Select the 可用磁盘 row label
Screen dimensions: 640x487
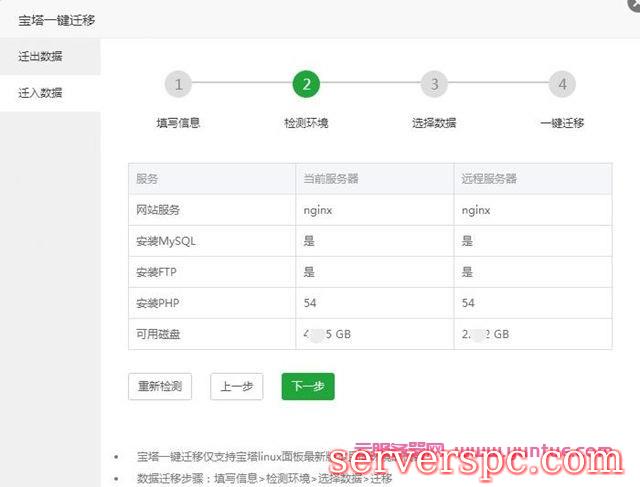tap(158, 333)
